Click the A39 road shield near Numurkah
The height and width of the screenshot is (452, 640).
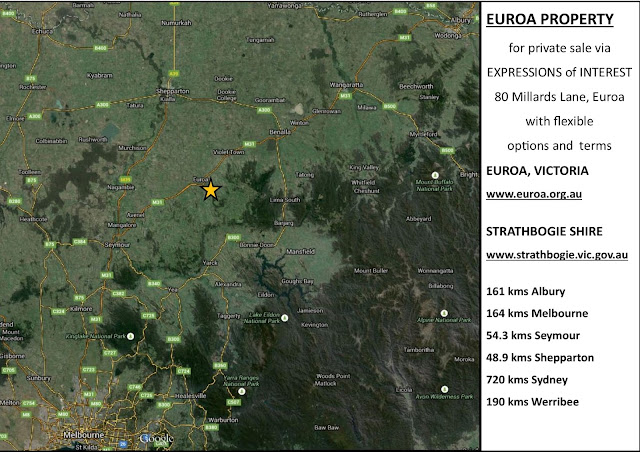tap(174, 73)
